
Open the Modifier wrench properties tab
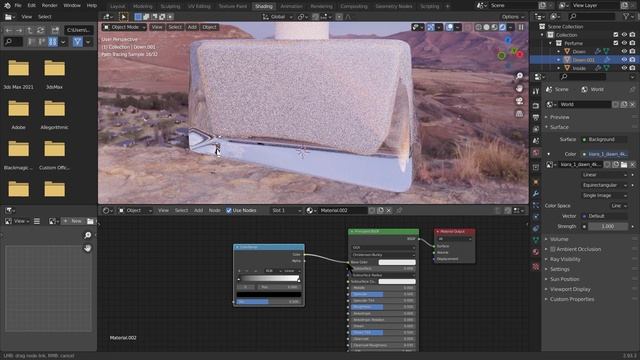click(536, 193)
